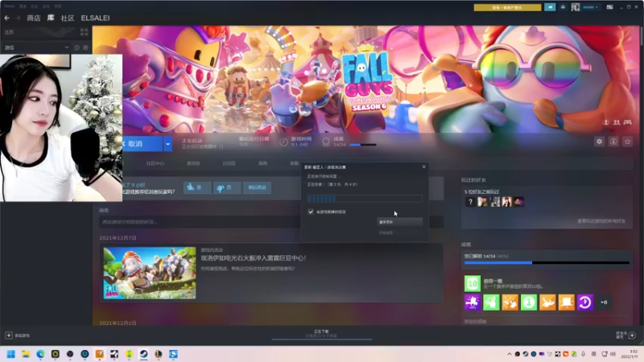
Task: Open the unknown friend question-mark avatar
Action: tap(470, 202)
